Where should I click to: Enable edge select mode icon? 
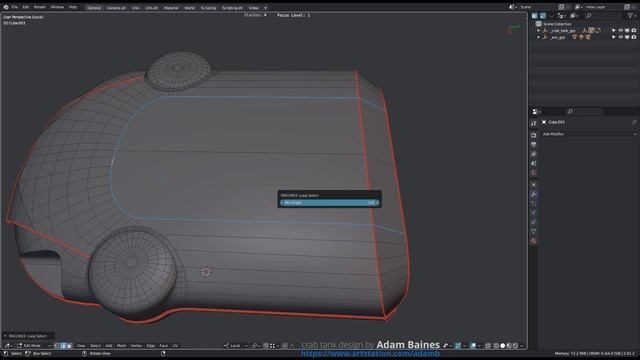pos(63,346)
